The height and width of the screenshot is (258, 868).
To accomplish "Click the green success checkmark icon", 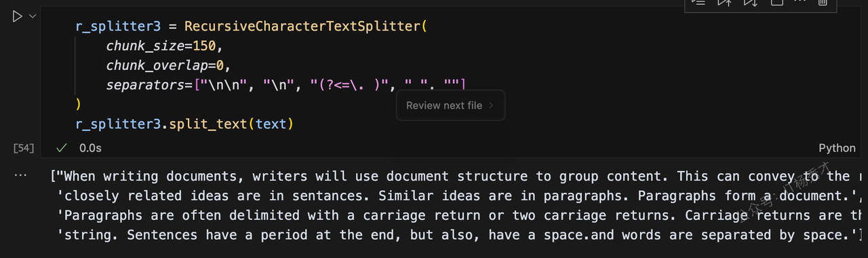I will pos(62,147).
